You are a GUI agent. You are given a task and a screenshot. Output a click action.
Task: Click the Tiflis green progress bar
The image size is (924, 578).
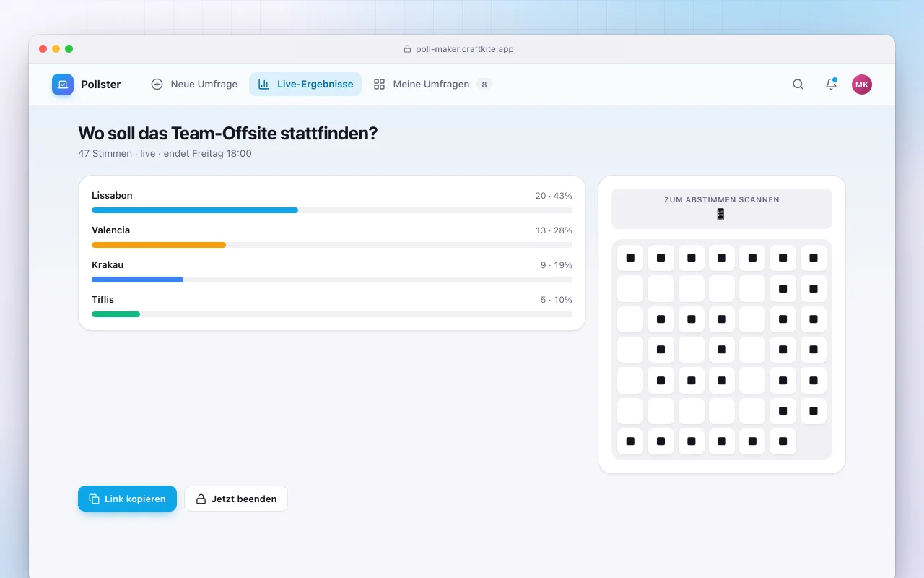tap(115, 314)
